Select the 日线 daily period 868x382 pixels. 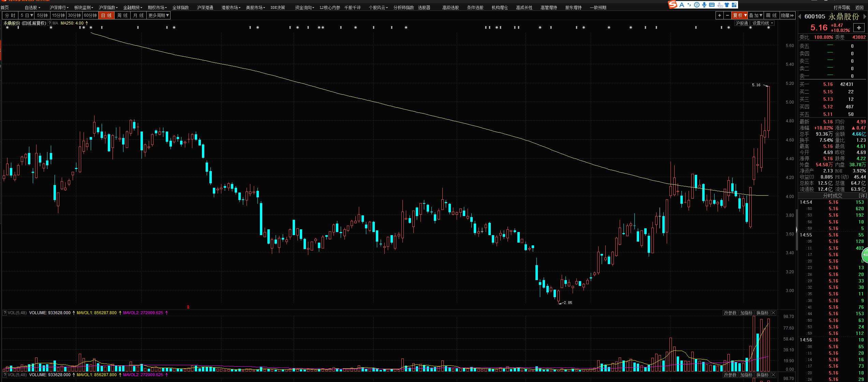(106, 15)
